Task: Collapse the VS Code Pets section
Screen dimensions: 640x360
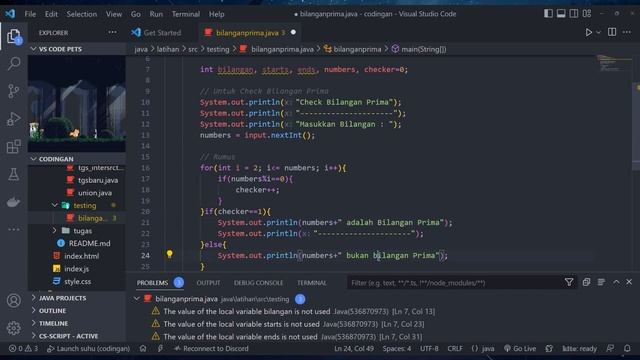Action: tap(77, 49)
